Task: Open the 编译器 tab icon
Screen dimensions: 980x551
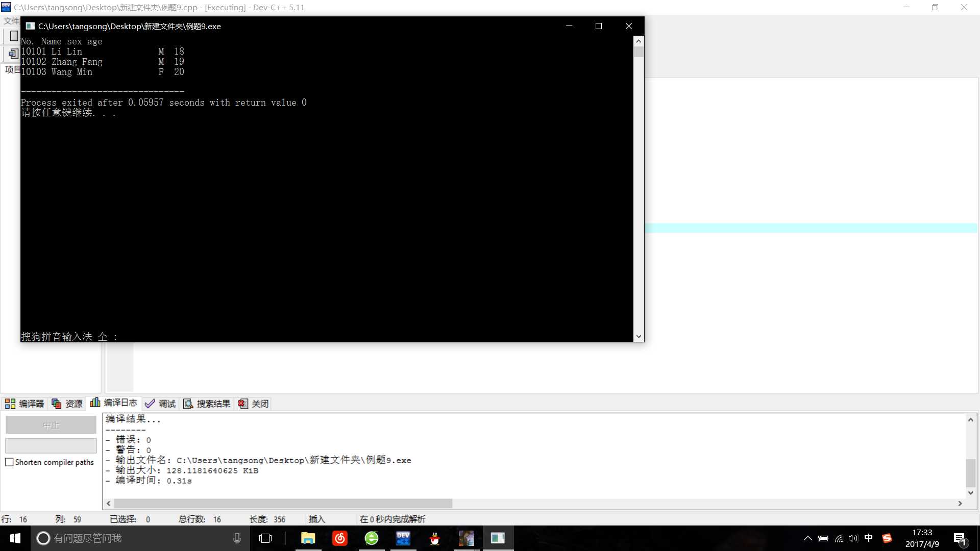Action: (10, 404)
